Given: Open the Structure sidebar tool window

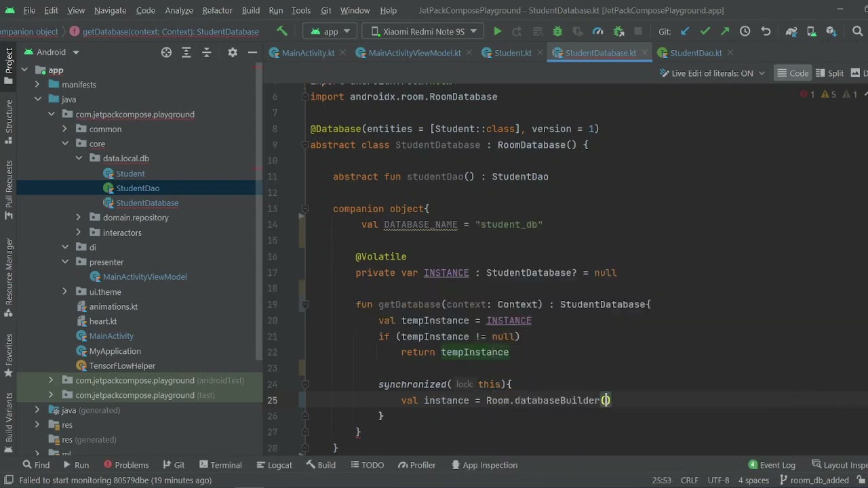Looking at the screenshot, I should pyautogui.click(x=9, y=121).
